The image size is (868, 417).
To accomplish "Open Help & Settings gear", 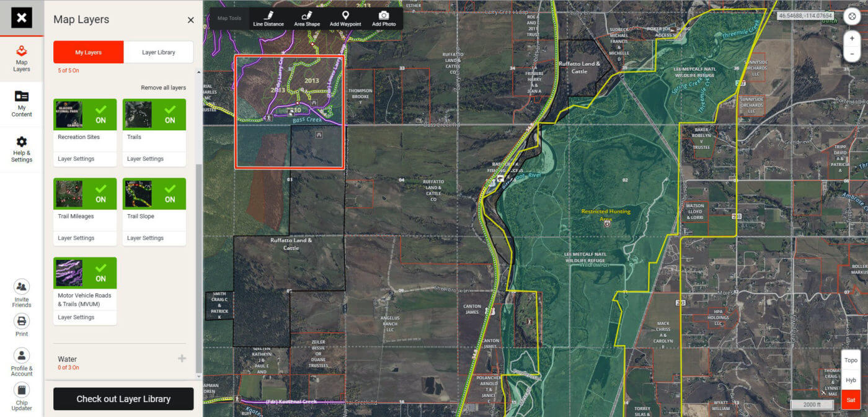I will [x=22, y=149].
